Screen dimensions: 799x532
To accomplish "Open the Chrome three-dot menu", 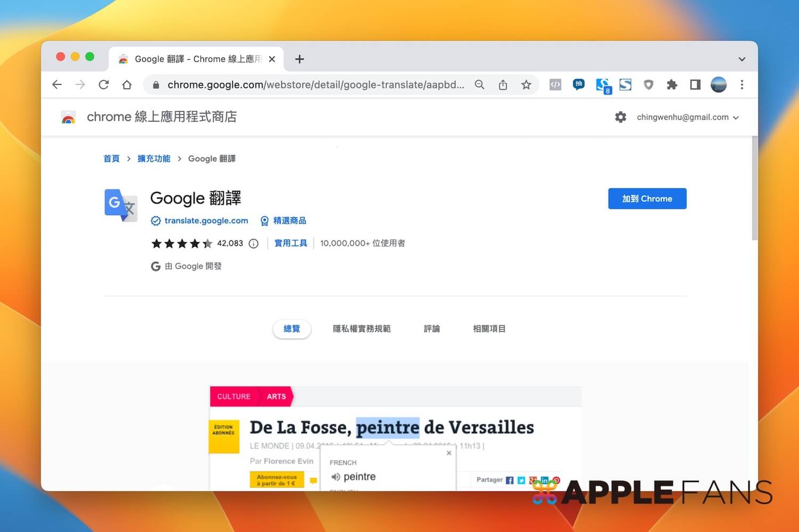I will click(742, 84).
